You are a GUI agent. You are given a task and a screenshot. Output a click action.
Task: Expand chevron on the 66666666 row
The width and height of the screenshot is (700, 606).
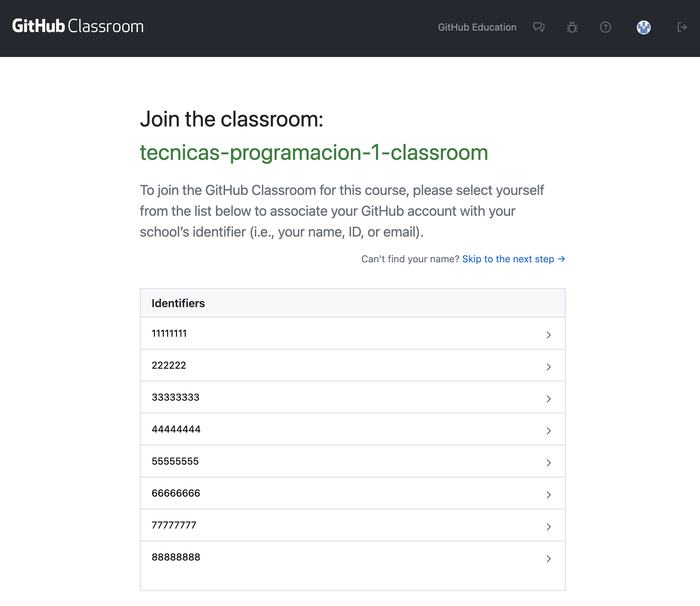point(549,494)
